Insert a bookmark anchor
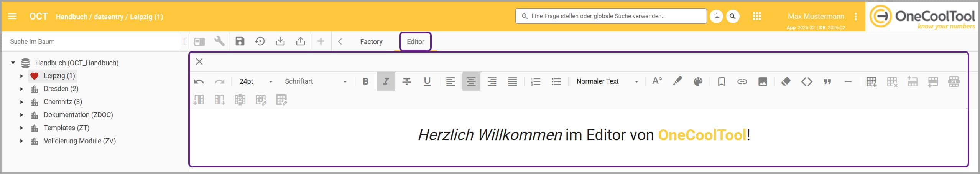This screenshot has width=980, height=174. coord(721,81)
